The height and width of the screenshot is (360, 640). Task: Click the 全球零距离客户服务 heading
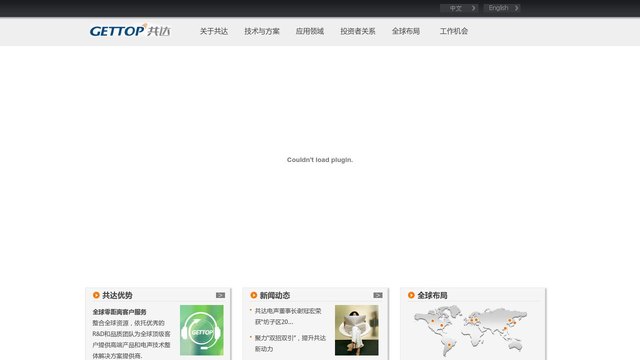click(119, 312)
